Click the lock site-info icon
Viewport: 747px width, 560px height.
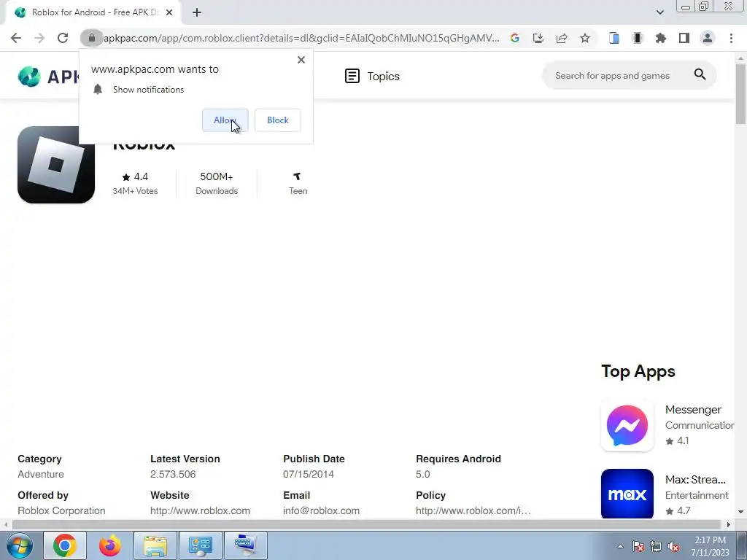pyautogui.click(x=91, y=38)
